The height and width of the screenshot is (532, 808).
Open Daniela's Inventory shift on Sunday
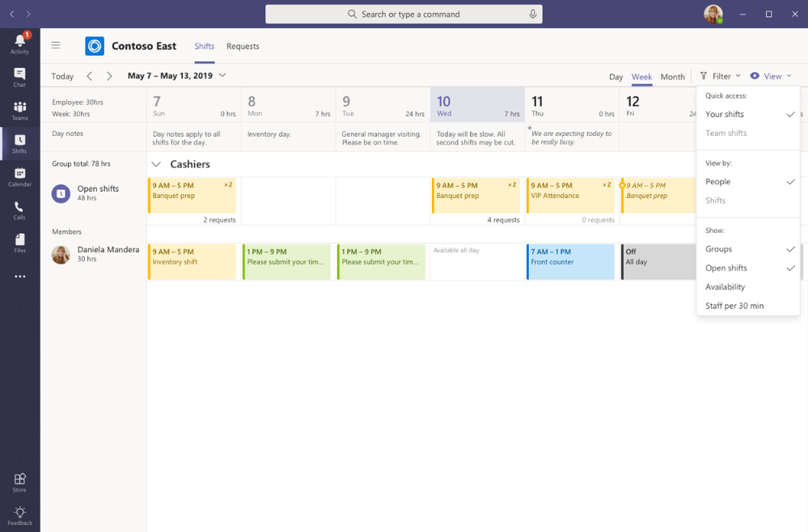point(192,262)
